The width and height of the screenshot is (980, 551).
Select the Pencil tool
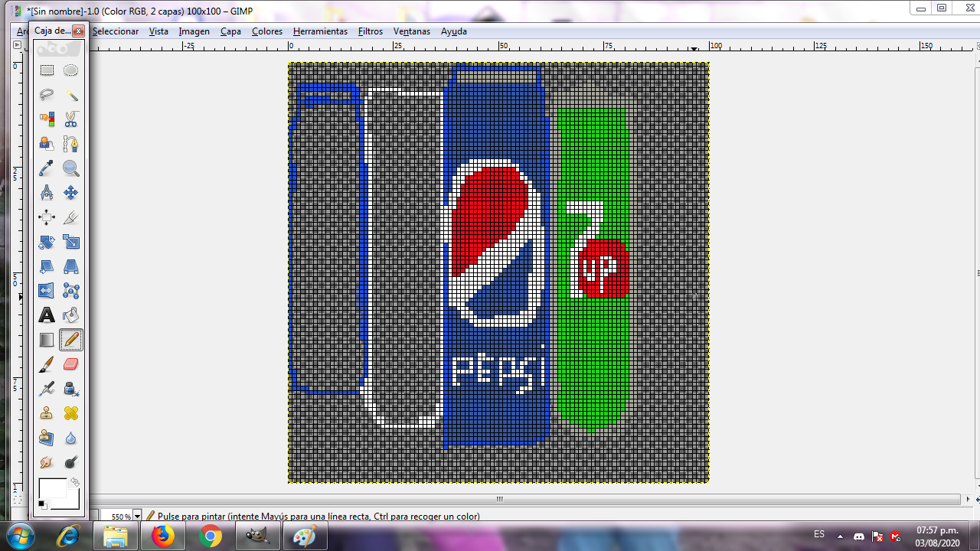(x=71, y=340)
